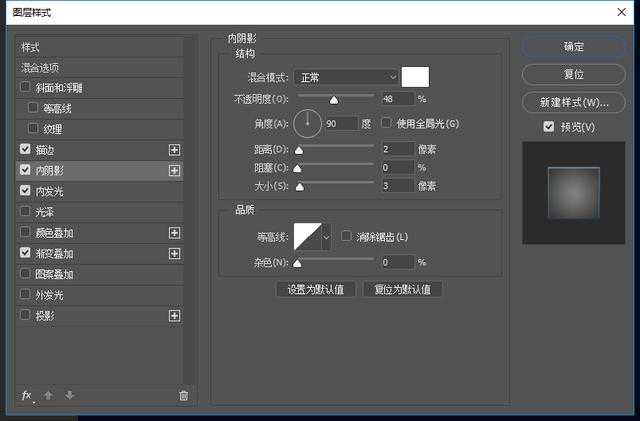Click the delete effect trash icon
Viewport: 640px width, 421px height.
pyautogui.click(x=183, y=395)
